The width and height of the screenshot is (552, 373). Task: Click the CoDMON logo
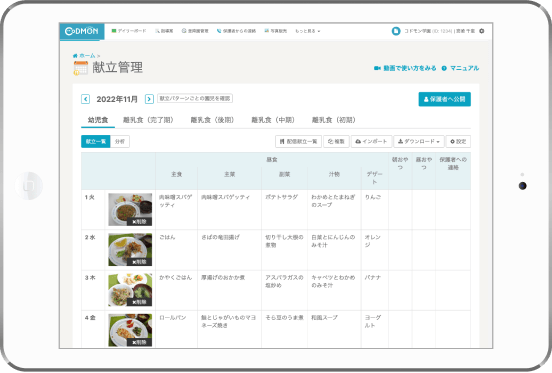tap(82, 31)
